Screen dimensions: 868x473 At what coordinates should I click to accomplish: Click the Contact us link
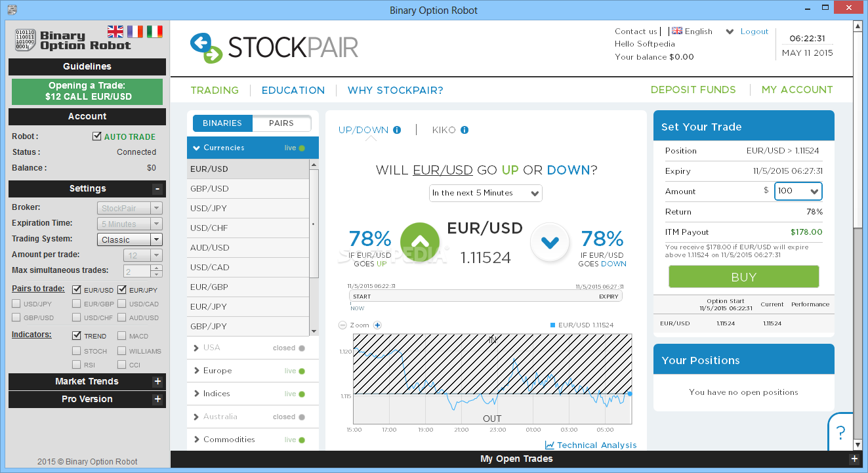click(x=636, y=31)
